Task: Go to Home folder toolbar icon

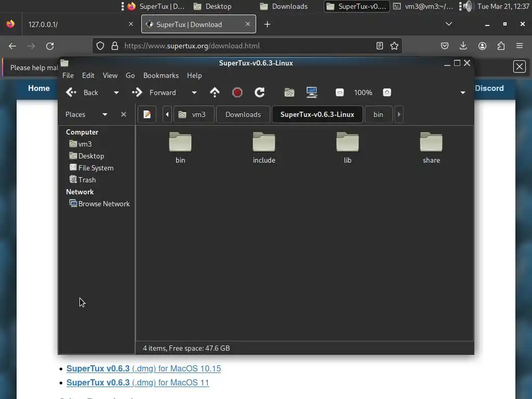Action: (x=289, y=92)
